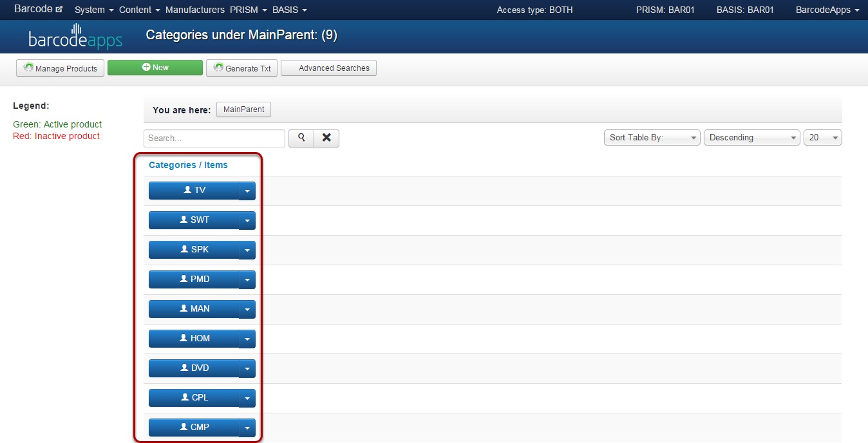Open the Descending sort order dropdown
The width and height of the screenshot is (868, 443).
[x=752, y=138]
